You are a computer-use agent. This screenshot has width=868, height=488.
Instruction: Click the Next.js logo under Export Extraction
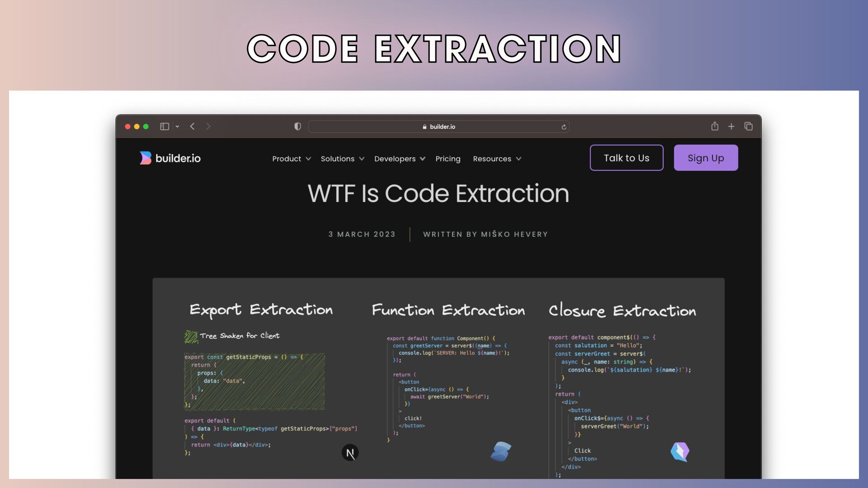click(350, 453)
